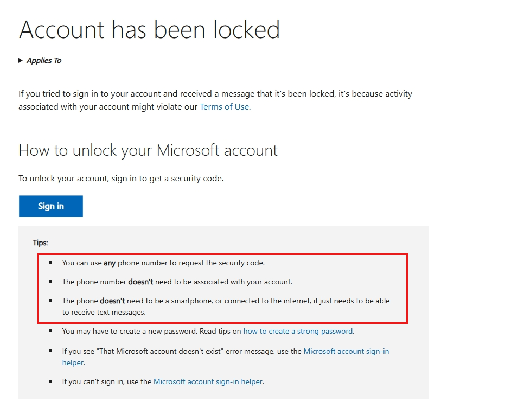Click the red highlighted tips box
The height and width of the screenshot is (420, 505).
tap(222, 289)
